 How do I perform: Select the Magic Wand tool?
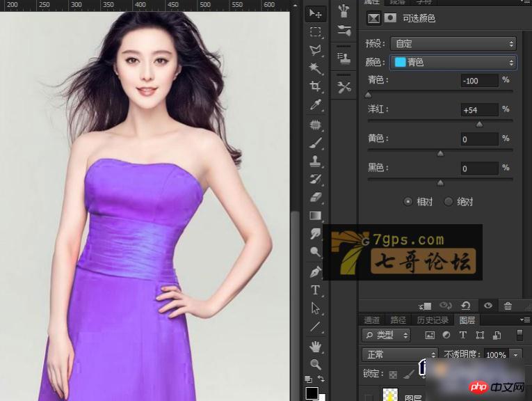[315, 68]
